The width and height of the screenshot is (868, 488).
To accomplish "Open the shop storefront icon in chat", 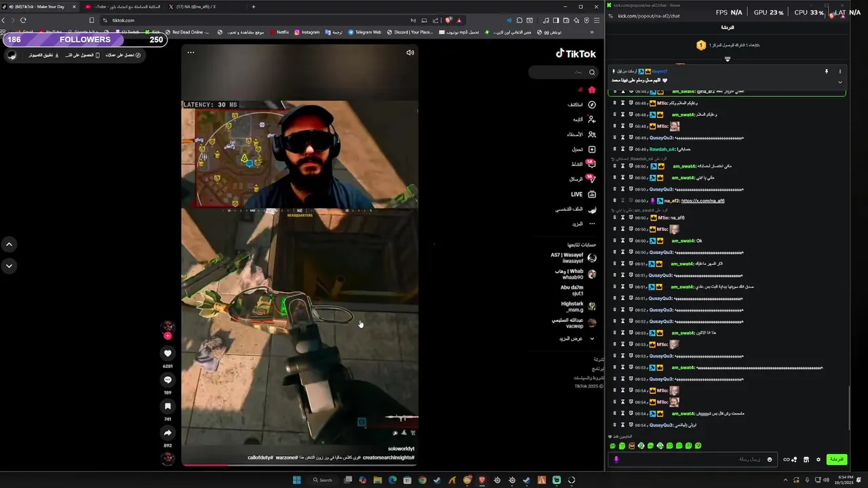I will (x=806, y=460).
